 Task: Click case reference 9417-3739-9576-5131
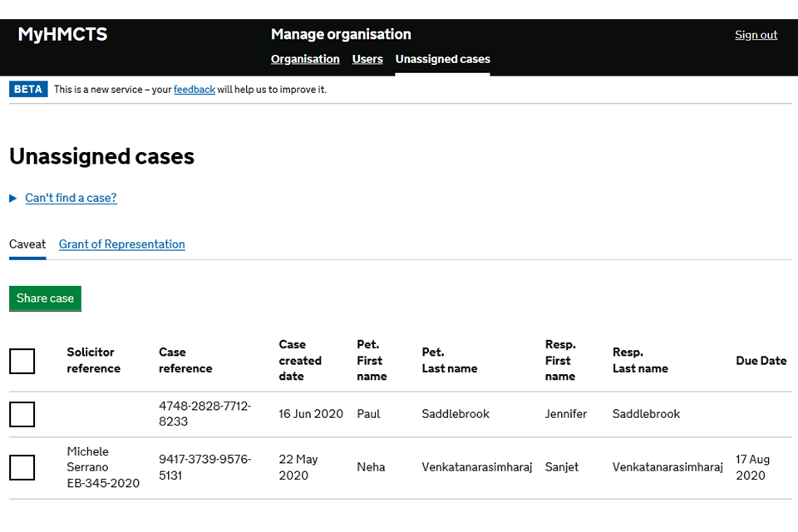(204, 467)
